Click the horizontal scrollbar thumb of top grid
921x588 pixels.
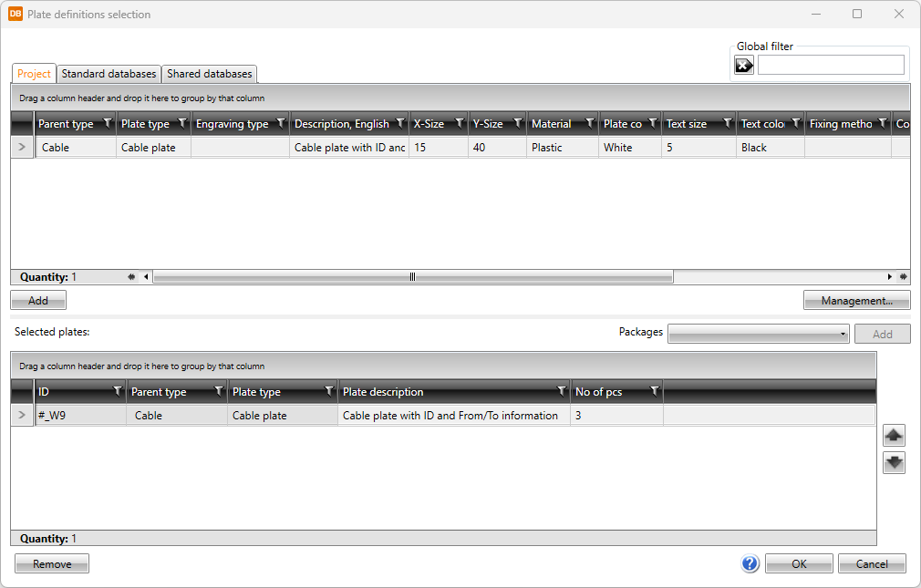[412, 276]
